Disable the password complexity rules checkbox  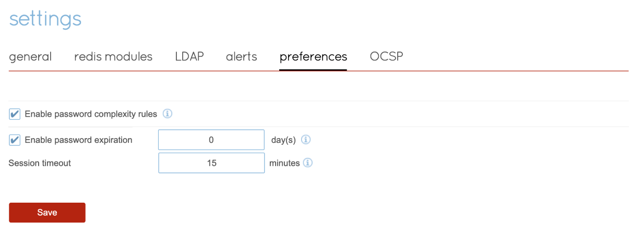[x=15, y=114]
